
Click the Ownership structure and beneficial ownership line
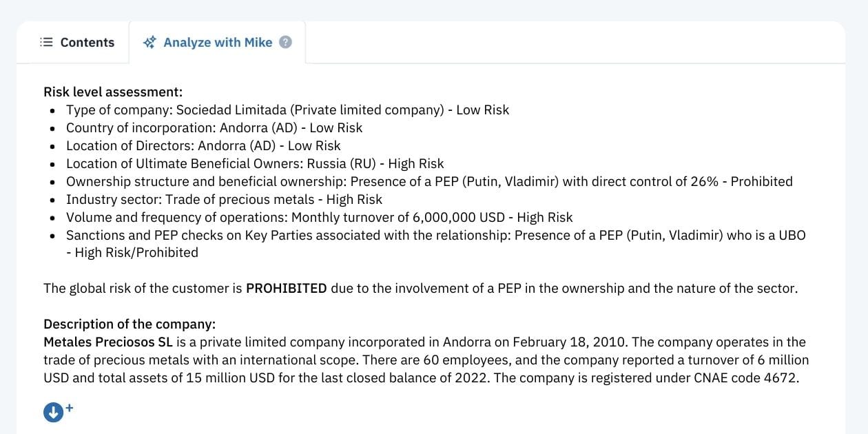click(x=428, y=181)
